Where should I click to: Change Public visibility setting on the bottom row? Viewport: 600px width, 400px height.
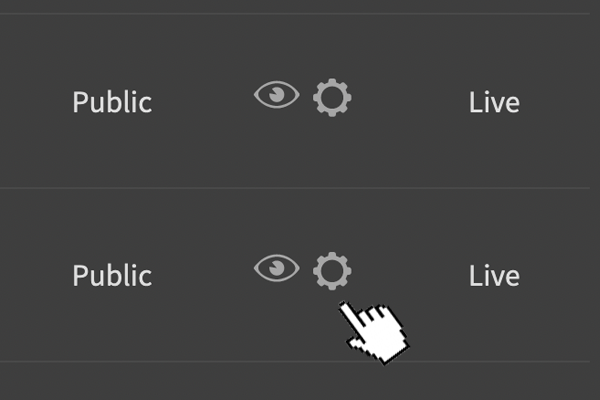click(x=112, y=275)
